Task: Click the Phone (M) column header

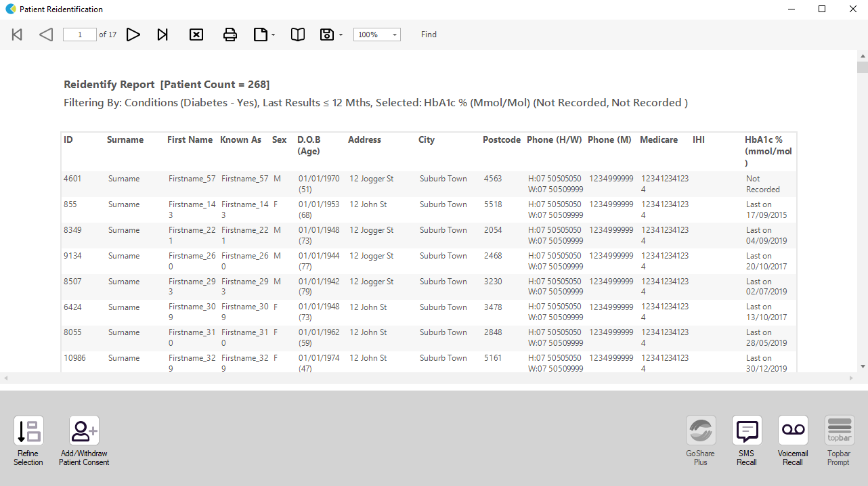Action: coord(609,140)
